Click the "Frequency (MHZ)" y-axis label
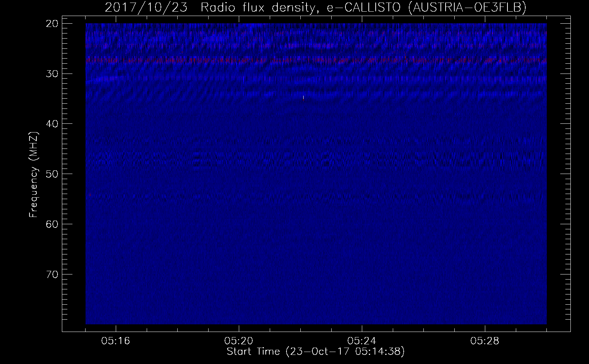Image resolution: width=589 pixels, height=364 pixels. click(x=33, y=175)
